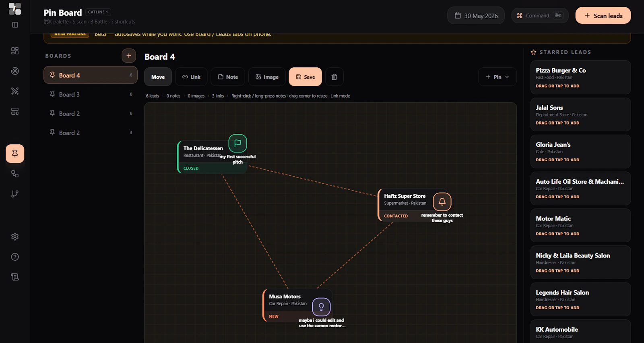Screen dimensions: 644x343
Task: Click green flag icon on The Delicatessen
Action: coord(237,143)
